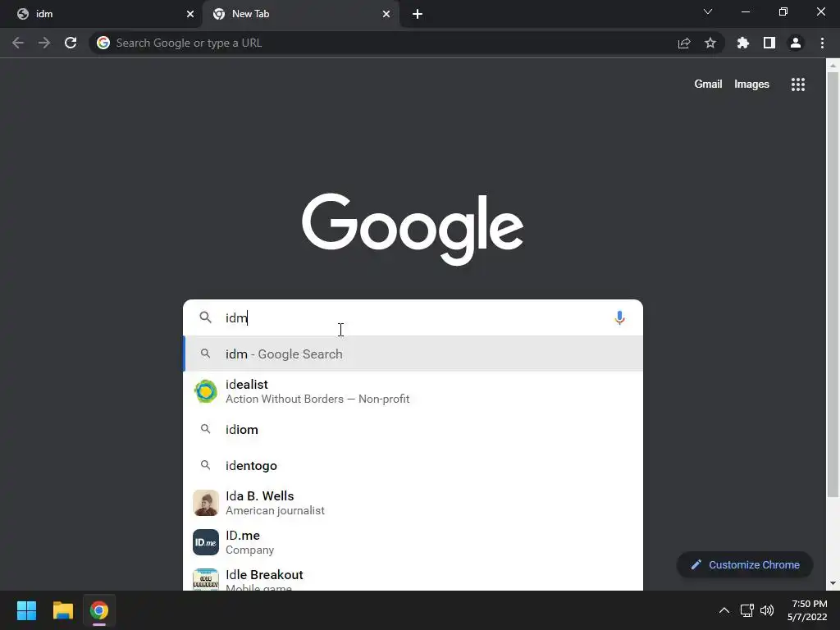Bookmark this tab with the star icon

click(710, 43)
